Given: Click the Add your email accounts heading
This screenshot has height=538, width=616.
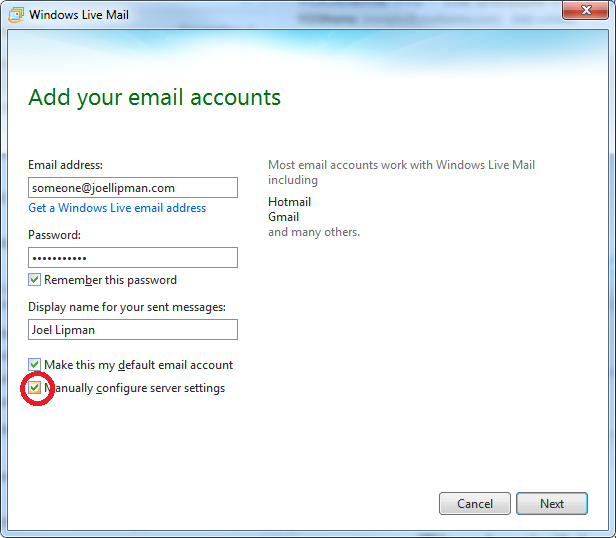Looking at the screenshot, I should point(154,98).
